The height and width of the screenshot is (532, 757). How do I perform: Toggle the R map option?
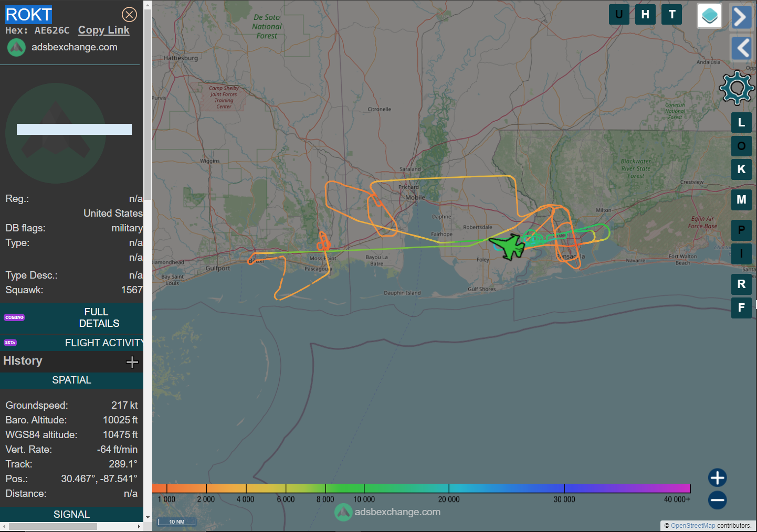click(741, 284)
